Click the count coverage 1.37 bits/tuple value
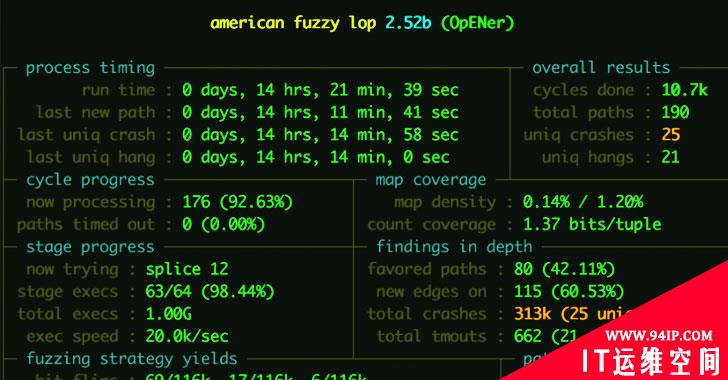The width and height of the screenshot is (728, 380). 592,224
